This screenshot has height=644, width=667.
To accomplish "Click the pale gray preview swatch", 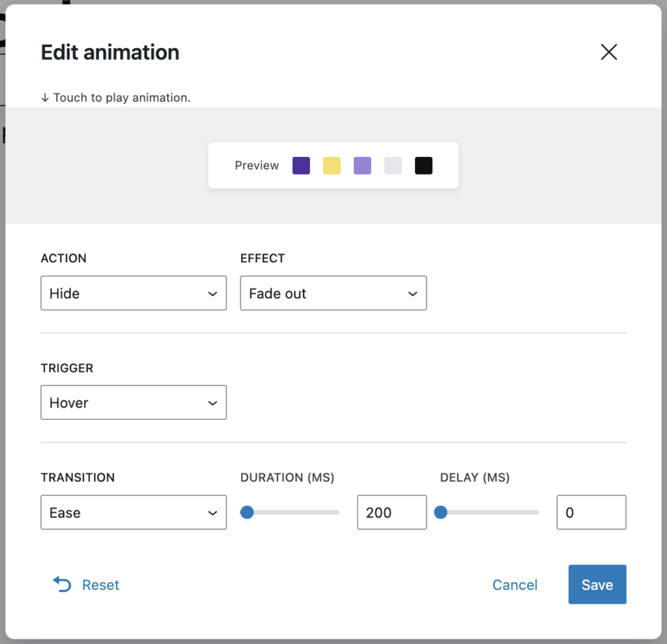I will (393, 165).
